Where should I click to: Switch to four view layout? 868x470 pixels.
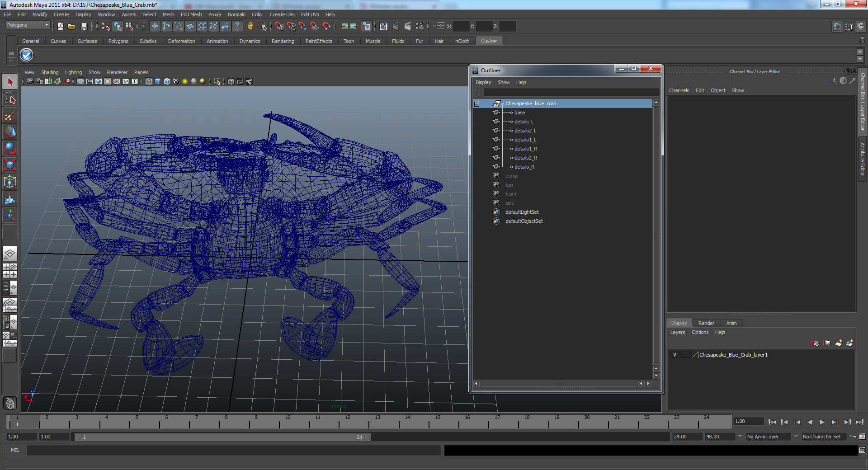(10, 270)
